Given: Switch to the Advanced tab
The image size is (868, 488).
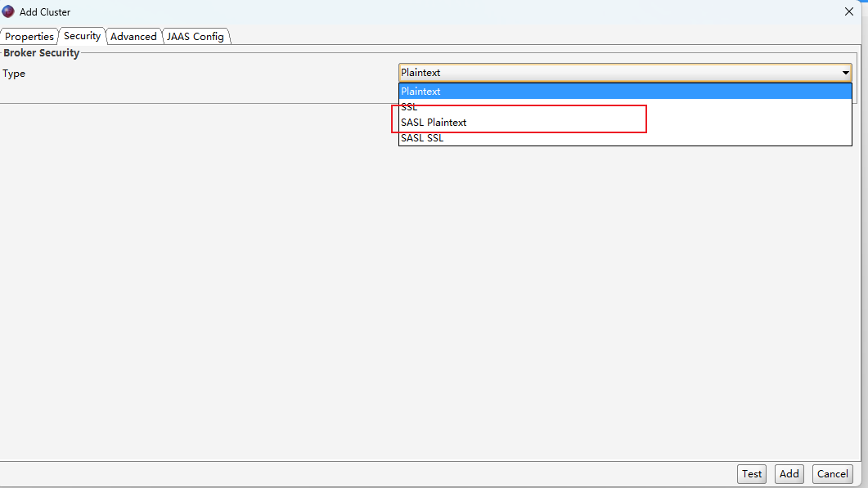Looking at the screenshot, I should point(133,36).
